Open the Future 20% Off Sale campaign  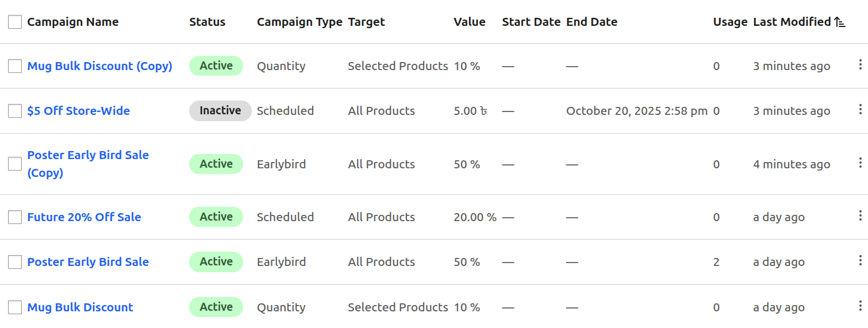tap(84, 217)
